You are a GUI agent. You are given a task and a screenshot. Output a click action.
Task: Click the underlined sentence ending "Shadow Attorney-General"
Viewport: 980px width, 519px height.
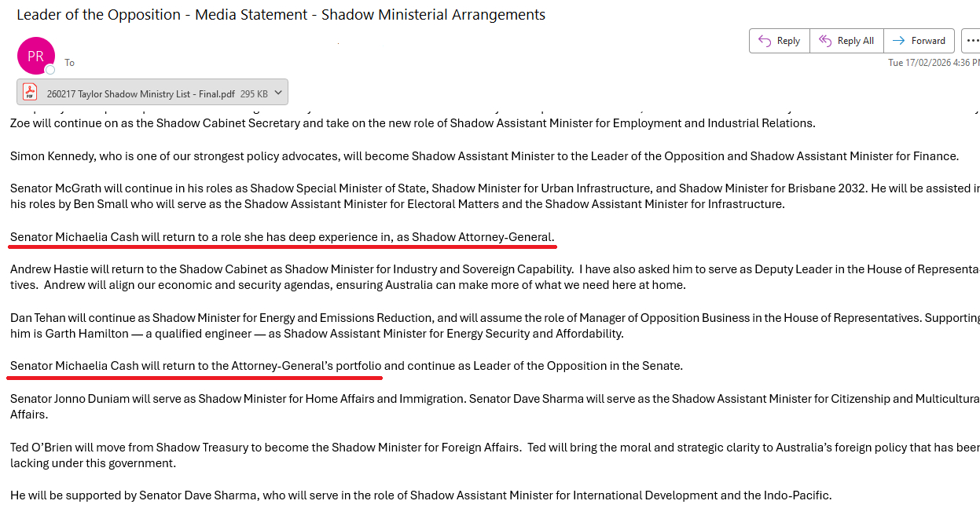click(x=282, y=236)
